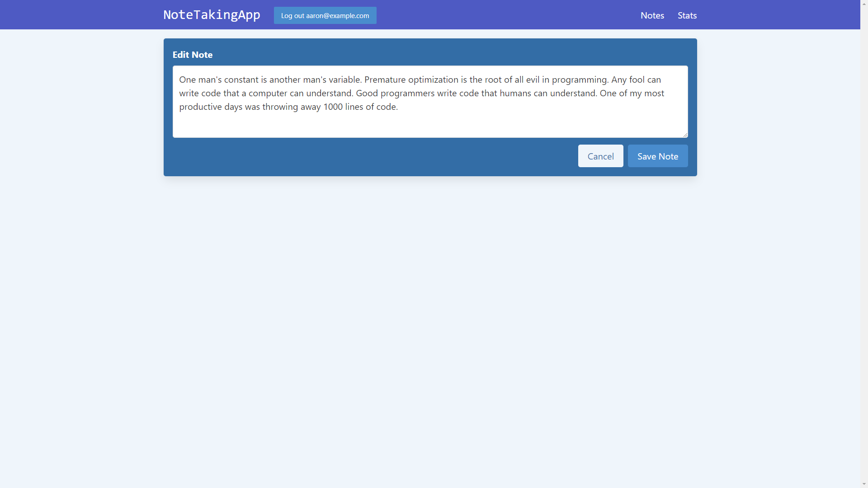Click the NoteTakingApp logo title
Screen dimensions: 868x488
(x=212, y=15)
